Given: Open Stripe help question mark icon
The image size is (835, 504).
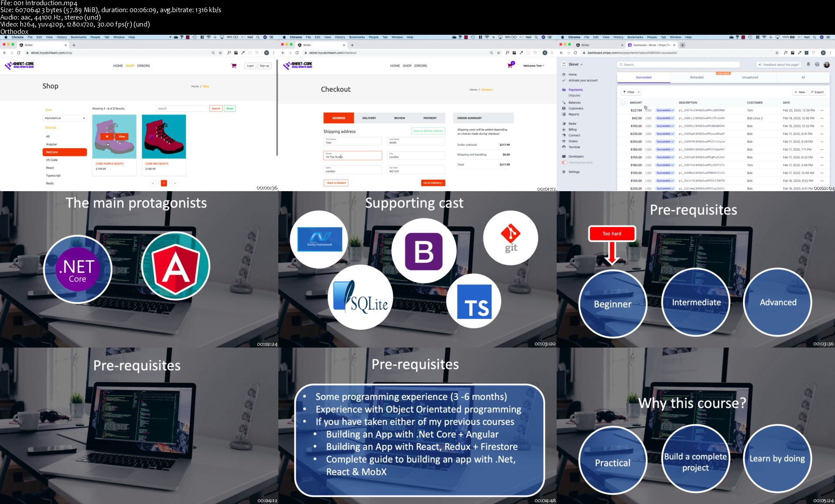Looking at the screenshot, I should (x=817, y=65).
